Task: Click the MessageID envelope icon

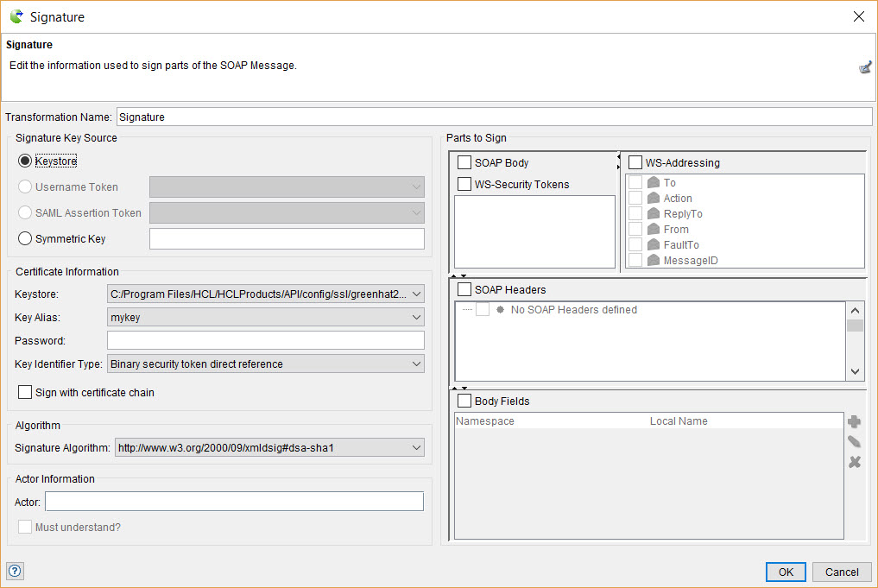Action: pyautogui.click(x=654, y=260)
